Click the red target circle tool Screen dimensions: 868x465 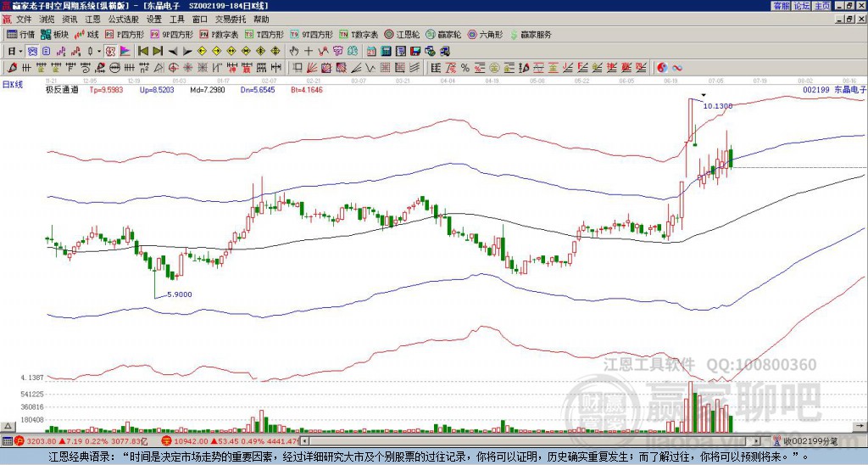tap(173, 68)
